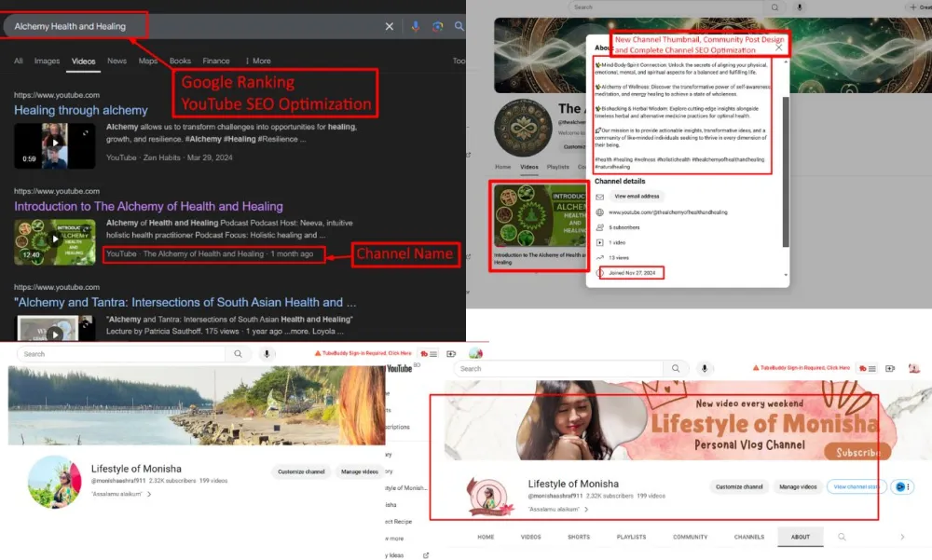
Task: Click Customize channel under the pink banner
Action: pyautogui.click(x=739, y=487)
